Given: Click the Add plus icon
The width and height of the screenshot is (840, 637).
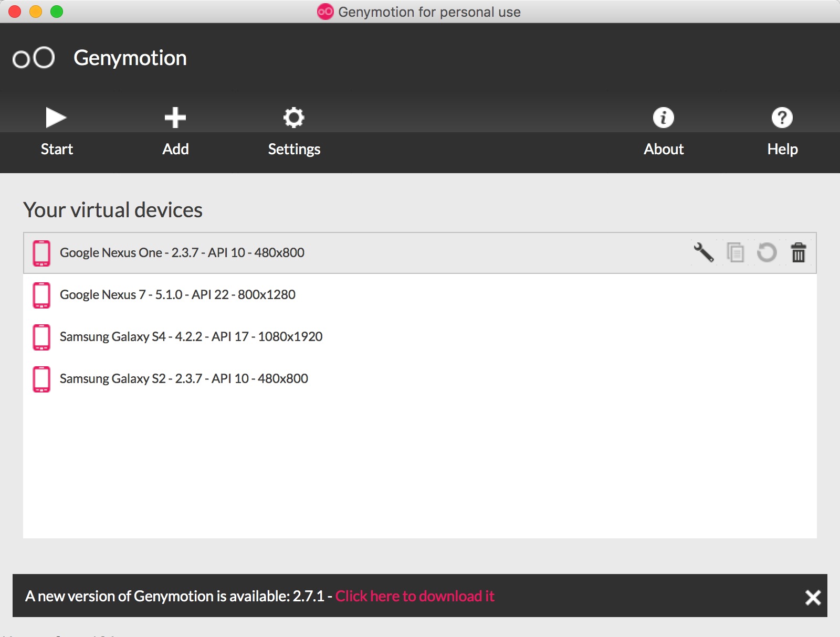Looking at the screenshot, I should click(175, 118).
